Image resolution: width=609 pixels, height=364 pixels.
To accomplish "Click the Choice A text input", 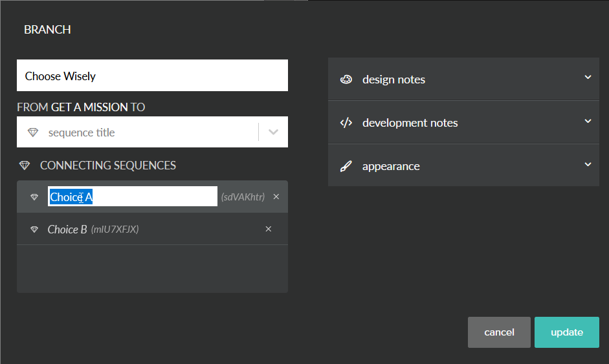I will tap(133, 197).
